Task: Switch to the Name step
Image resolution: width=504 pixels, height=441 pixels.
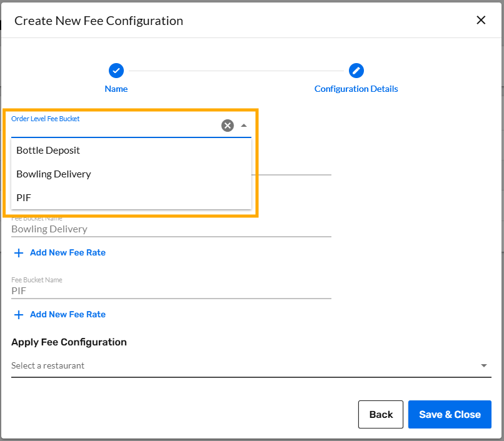Action: point(116,89)
